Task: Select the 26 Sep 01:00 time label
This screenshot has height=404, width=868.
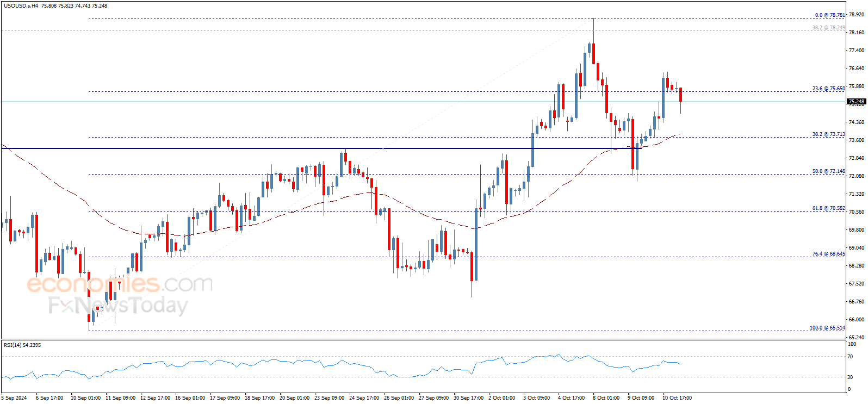Action: [399, 398]
